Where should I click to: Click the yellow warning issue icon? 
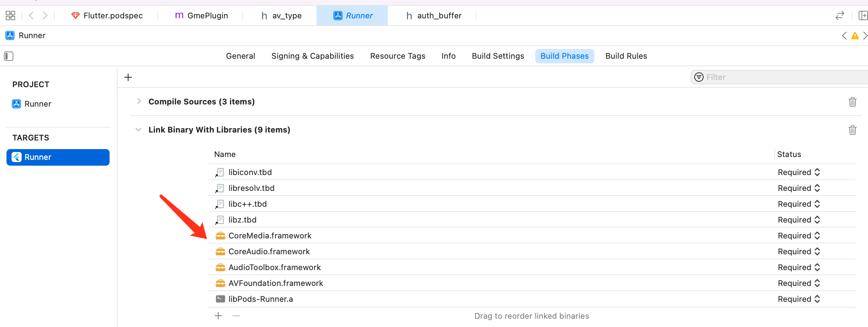855,36
